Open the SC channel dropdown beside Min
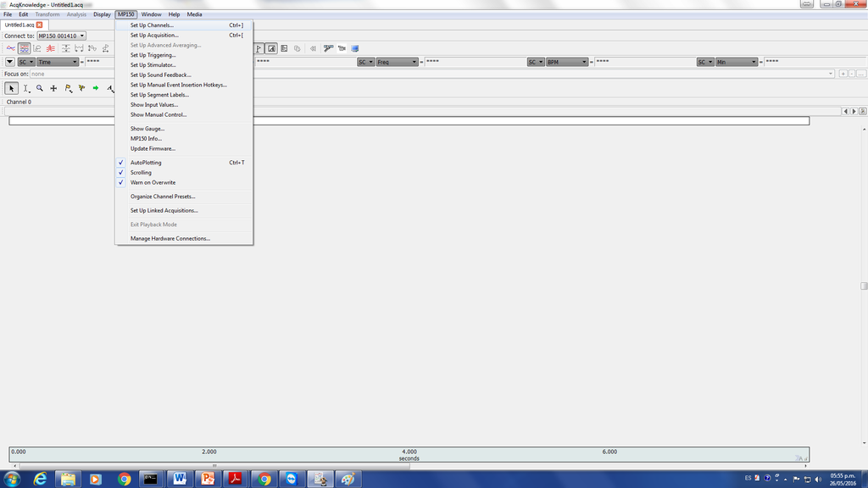This screenshot has width=868, height=488. pos(705,62)
